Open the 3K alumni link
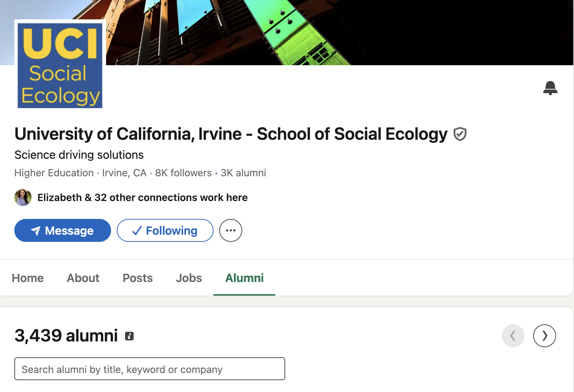Screen dimensions: 574x392 point(243,173)
